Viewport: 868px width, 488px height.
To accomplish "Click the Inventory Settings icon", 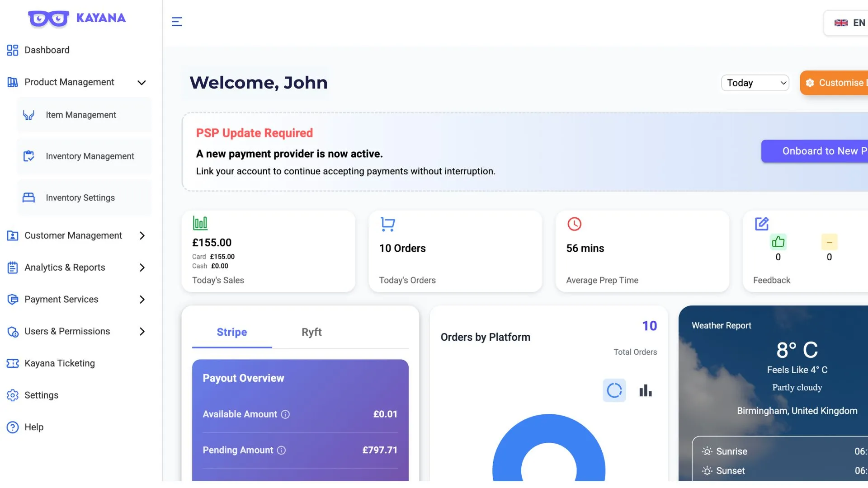I will pos(28,197).
